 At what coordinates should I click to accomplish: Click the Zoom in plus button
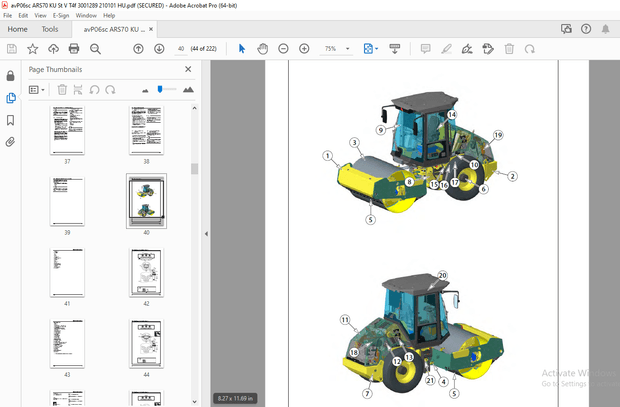click(x=304, y=48)
